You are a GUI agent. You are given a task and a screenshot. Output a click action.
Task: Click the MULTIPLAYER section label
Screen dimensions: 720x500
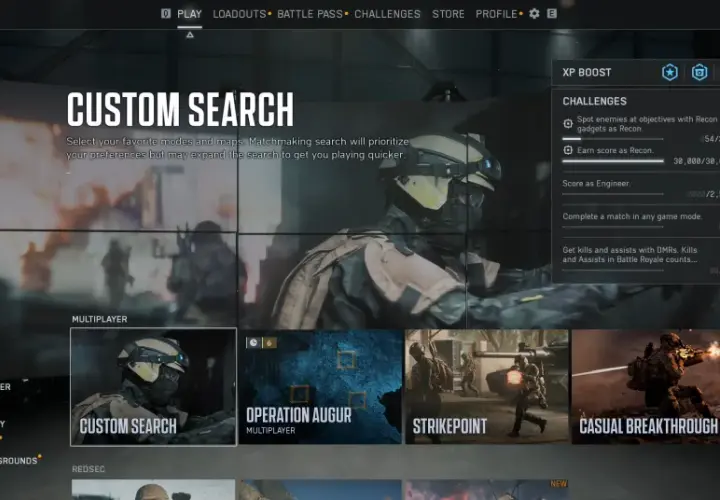(100, 319)
